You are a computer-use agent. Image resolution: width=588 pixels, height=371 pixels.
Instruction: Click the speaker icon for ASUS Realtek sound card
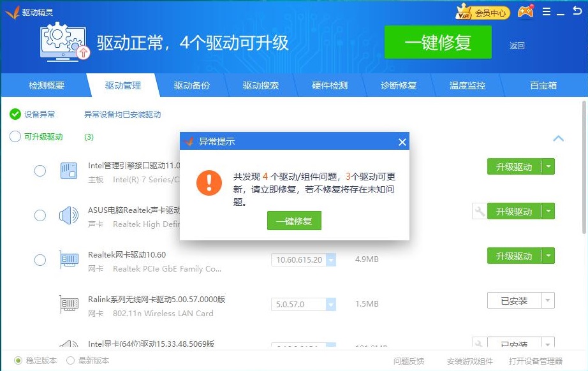[69, 213]
